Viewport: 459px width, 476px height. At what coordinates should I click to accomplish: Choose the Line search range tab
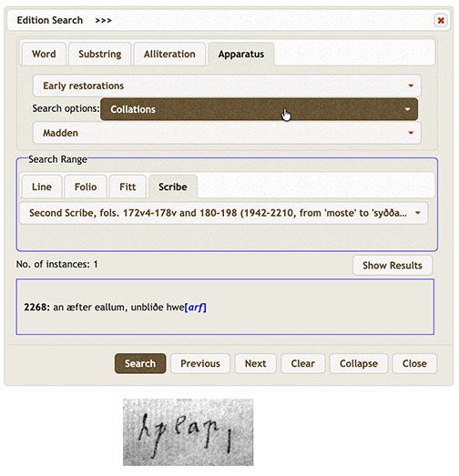pyautogui.click(x=42, y=187)
